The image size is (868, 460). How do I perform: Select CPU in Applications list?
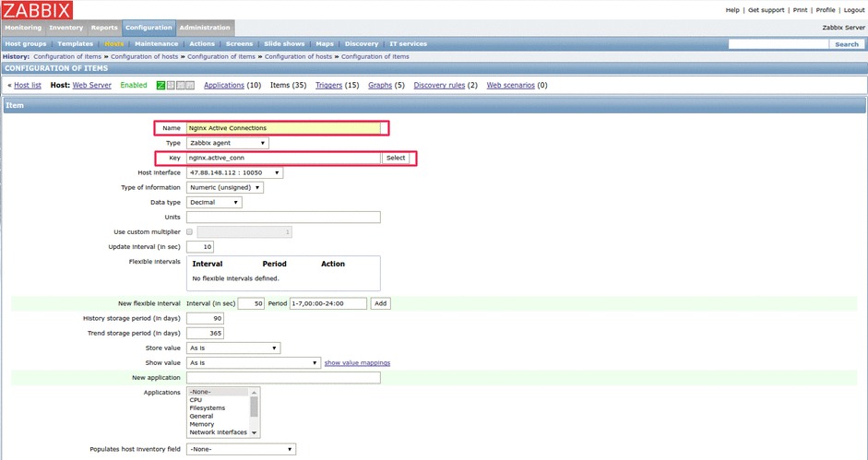point(219,400)
